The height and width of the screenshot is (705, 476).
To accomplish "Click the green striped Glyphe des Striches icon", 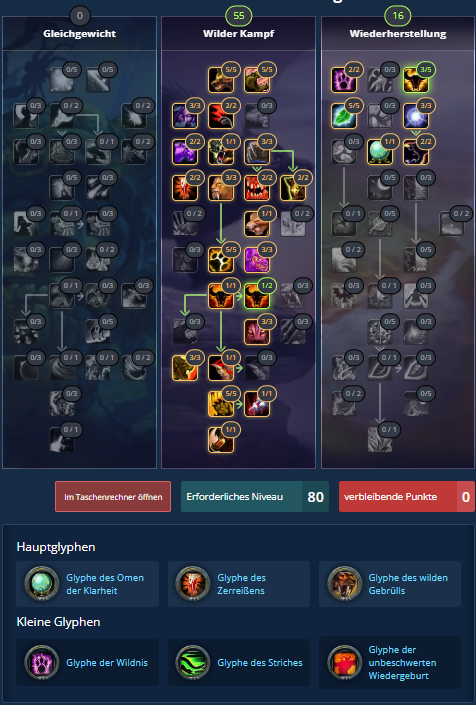I will click(x=193, y=662).
